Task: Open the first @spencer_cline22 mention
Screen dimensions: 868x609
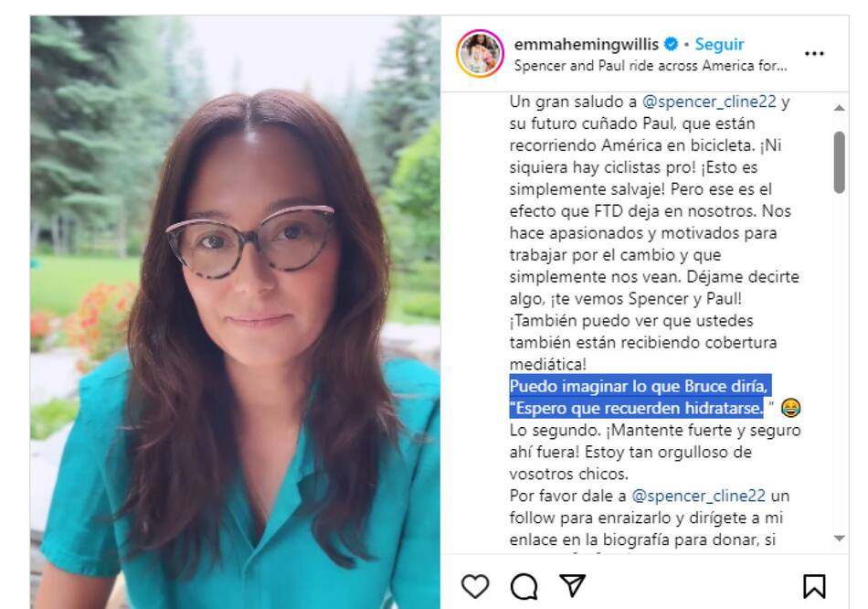Action: coord(709,102)
